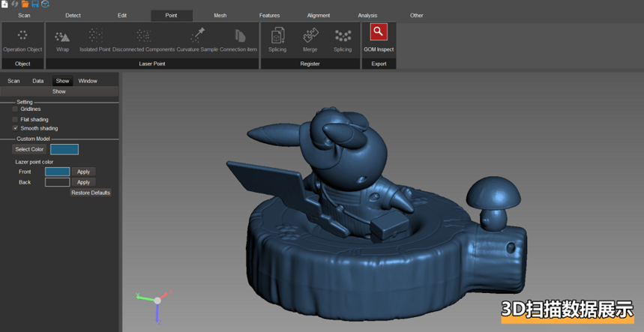Uncheck Smooth shading checkbox

[x=15, y=128]
